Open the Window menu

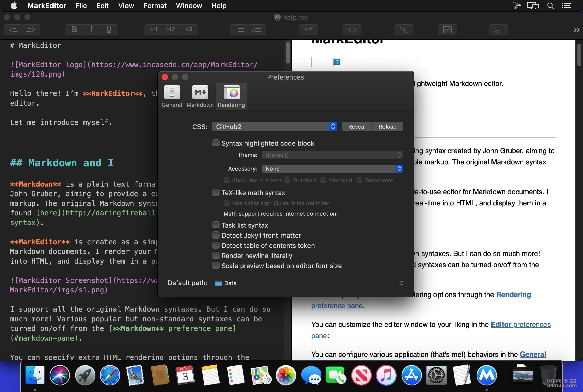[x=189, y=6]
